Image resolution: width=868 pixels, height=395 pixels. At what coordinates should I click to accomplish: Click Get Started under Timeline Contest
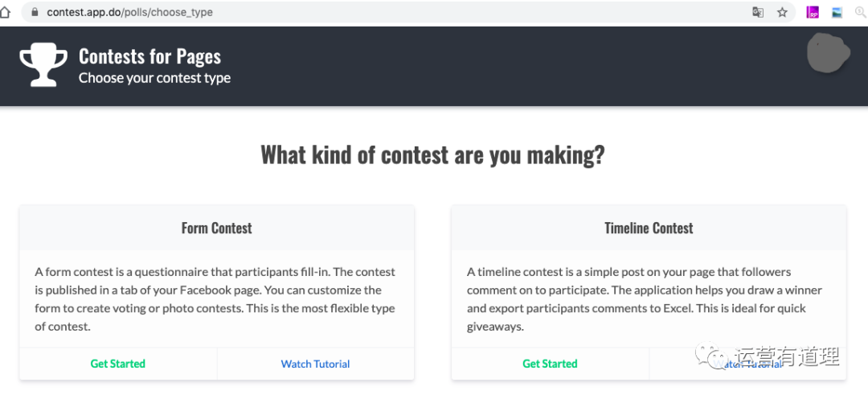pyautogui.click(x=550, y=364)
